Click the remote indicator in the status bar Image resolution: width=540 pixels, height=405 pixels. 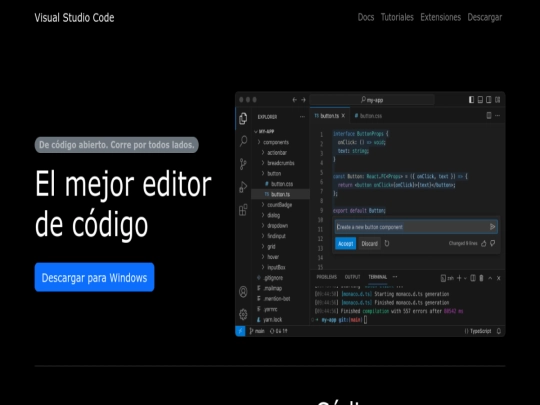coord(240,331)
